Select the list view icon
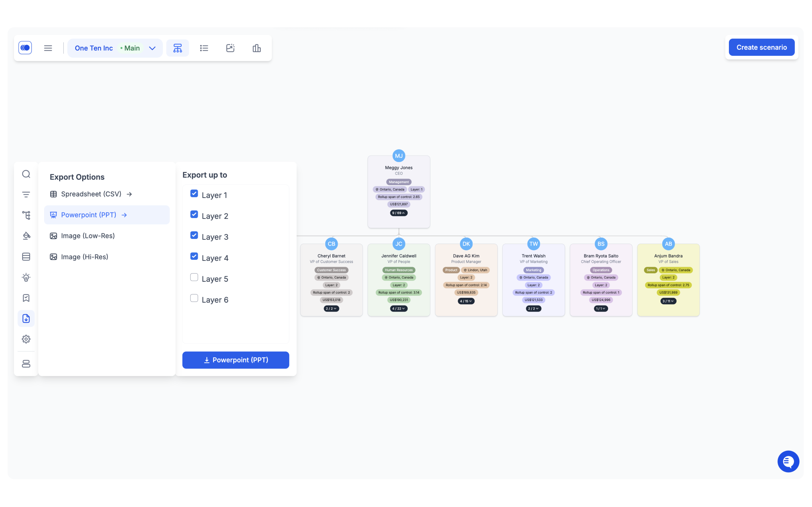The image size is (812, 507). click(203, 48)
